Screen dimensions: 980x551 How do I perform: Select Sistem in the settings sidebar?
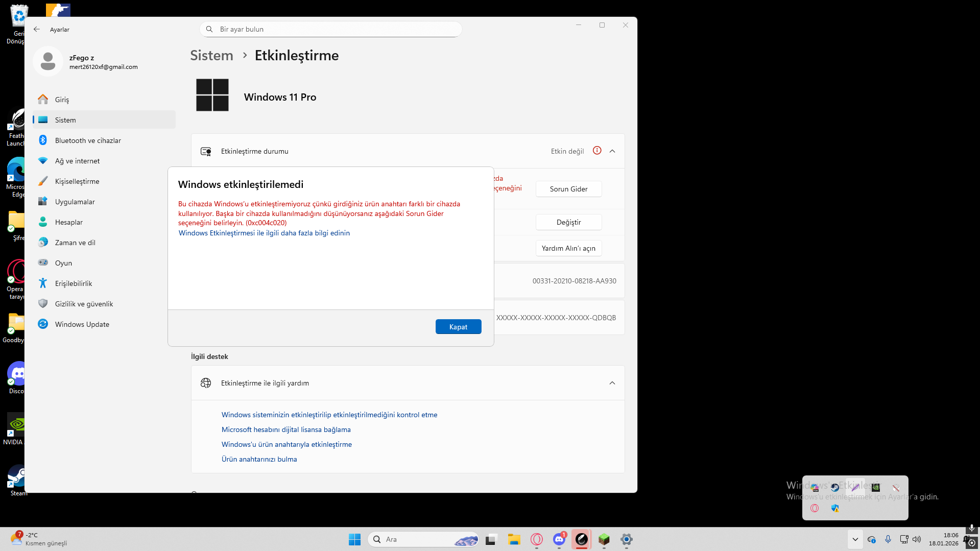104,120
